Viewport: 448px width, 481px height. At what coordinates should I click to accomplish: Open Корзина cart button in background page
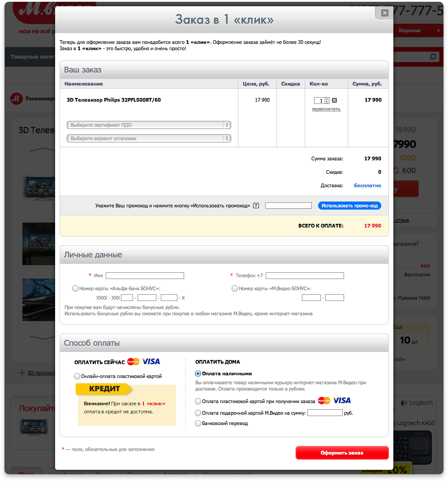[x=418, y=30]
